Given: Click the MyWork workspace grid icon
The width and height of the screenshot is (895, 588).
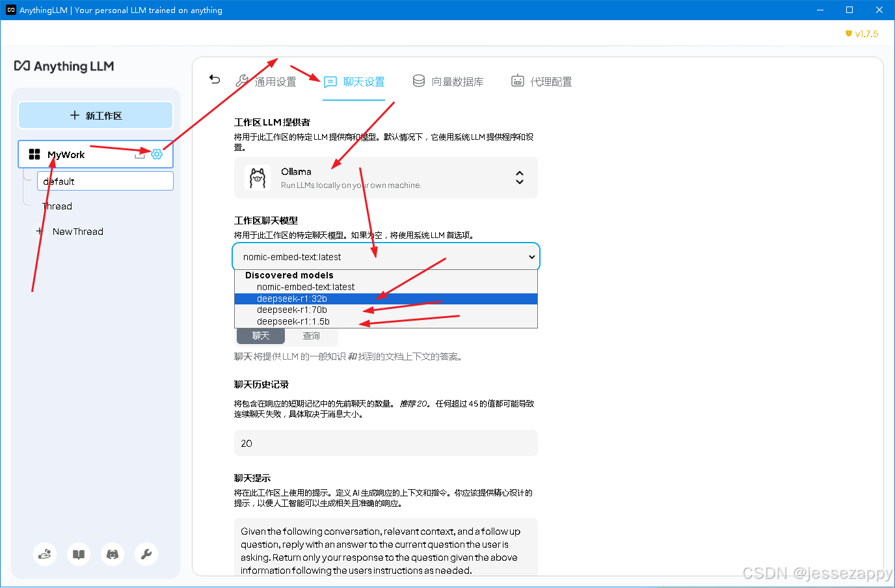Looking at the screenshot, I should pos(34,154).
